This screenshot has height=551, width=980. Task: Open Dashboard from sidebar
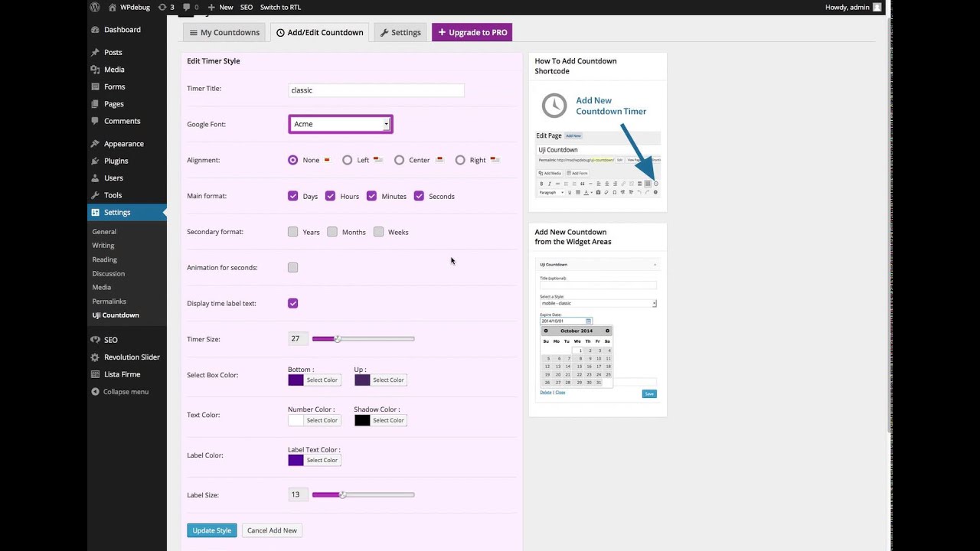(x=122, y=30)
